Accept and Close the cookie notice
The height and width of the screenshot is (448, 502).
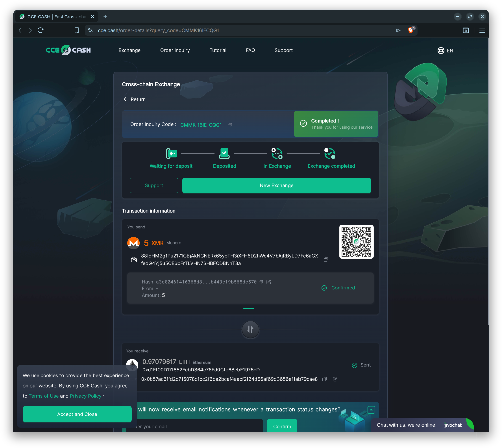[x=77, y=414]
